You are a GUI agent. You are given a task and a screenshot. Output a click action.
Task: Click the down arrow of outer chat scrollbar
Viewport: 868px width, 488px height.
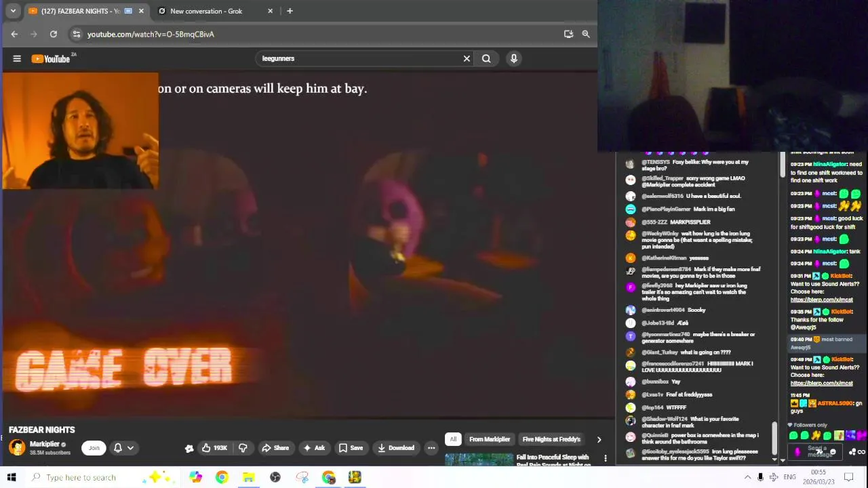point(783,460)
